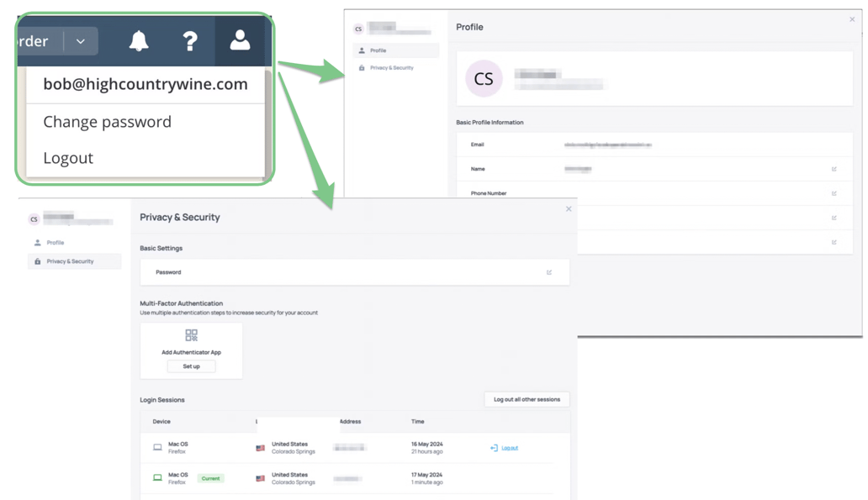Viewport: 868px width, 500px height.
Task: Select Change password from the account menu
Action: click(x=107, y=121)
